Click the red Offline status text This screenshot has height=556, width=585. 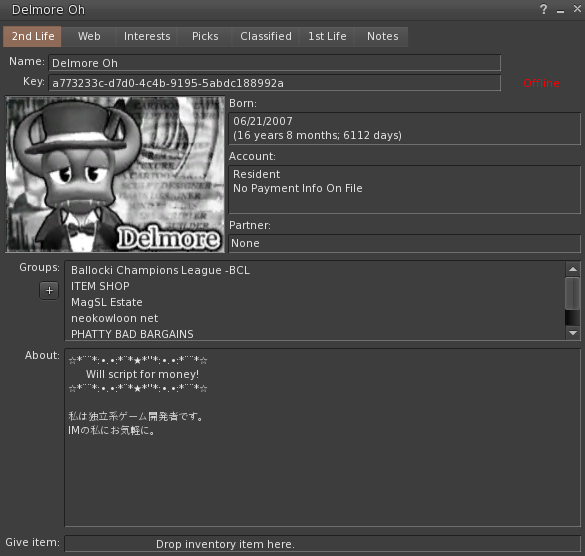[x=541, y=83]
